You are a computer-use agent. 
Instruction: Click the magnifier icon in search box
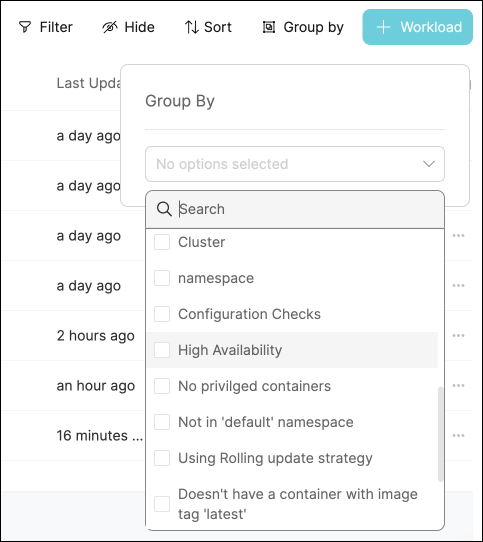(x=164, y=209)
